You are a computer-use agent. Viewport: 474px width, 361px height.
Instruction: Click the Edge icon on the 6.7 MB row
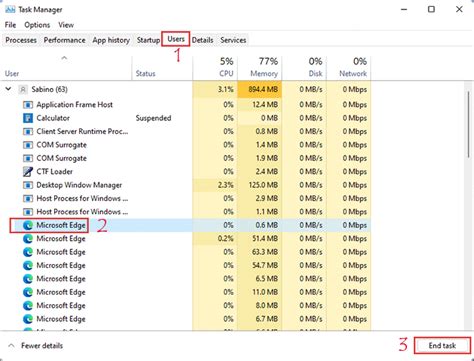[28, 319]
